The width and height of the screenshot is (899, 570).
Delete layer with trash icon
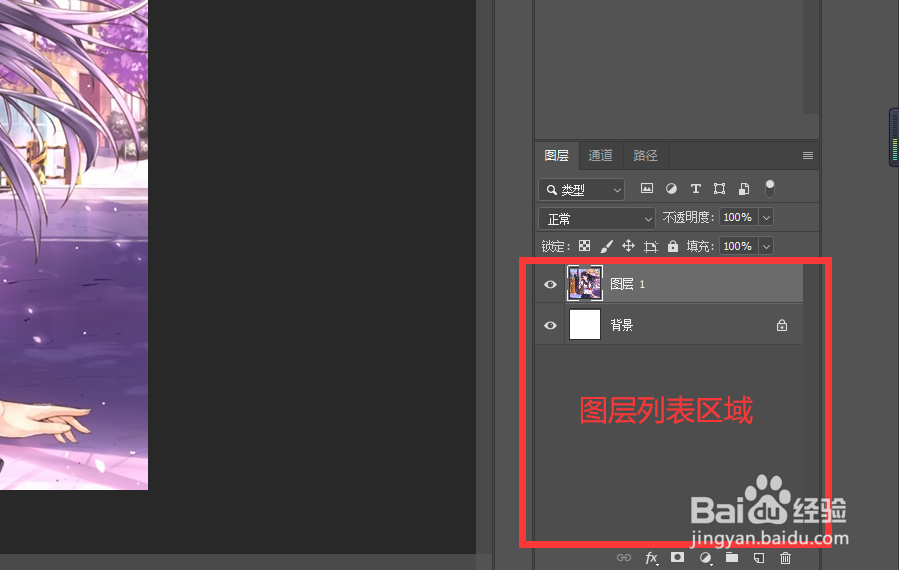point(785,557)
